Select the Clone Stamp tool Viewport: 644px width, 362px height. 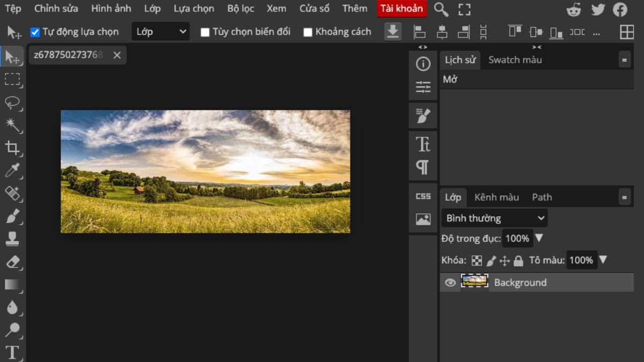pyautogui.click(x=12, y=239)
